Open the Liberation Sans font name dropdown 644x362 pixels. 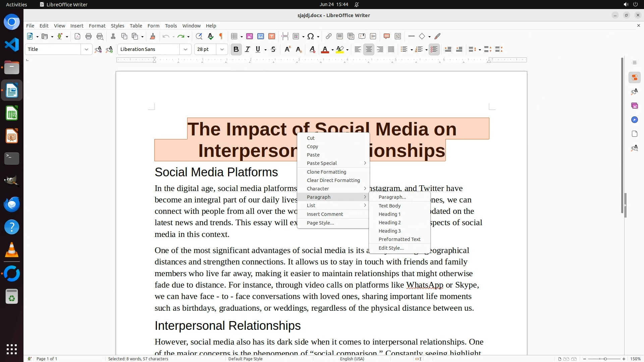[185, 49]
